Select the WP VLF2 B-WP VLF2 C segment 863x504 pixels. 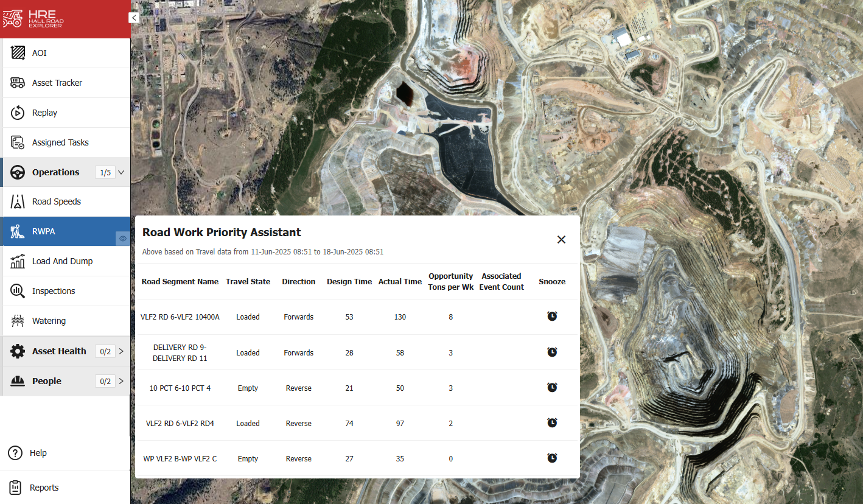180,459
